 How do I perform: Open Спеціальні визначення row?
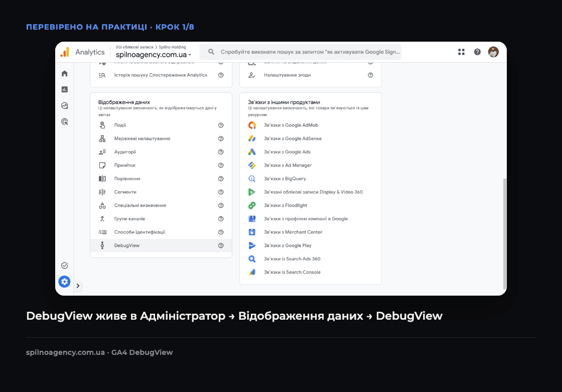[161, 205]
